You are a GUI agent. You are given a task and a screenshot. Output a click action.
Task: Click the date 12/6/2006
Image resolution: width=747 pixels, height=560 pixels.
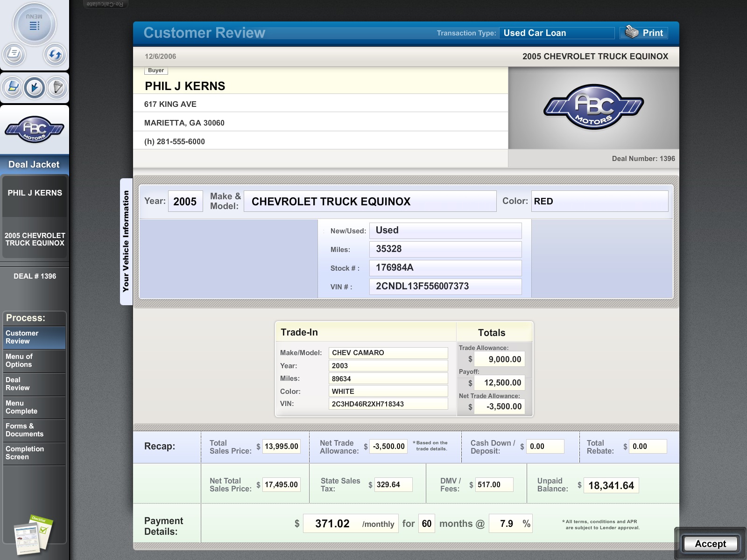(160, 56)
